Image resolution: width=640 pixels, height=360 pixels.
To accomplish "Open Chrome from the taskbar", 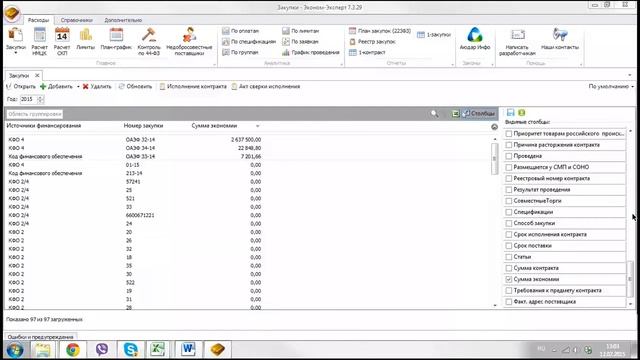I will coord(73,350).
